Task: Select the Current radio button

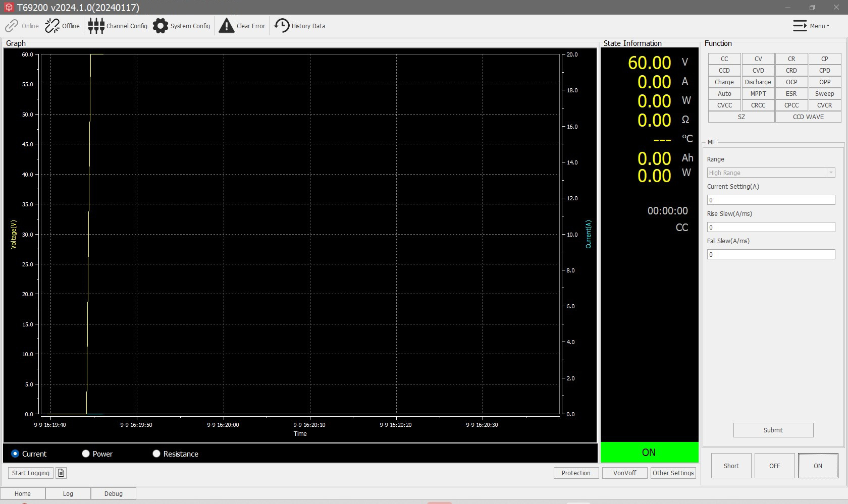Action: click(x=15, y=454)
